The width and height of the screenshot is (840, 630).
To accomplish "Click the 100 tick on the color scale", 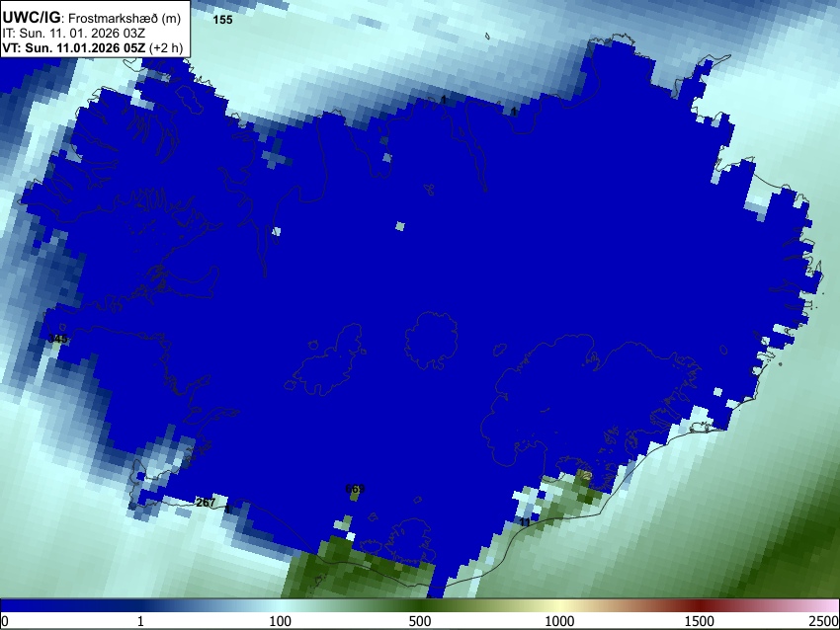I will 280,621.
